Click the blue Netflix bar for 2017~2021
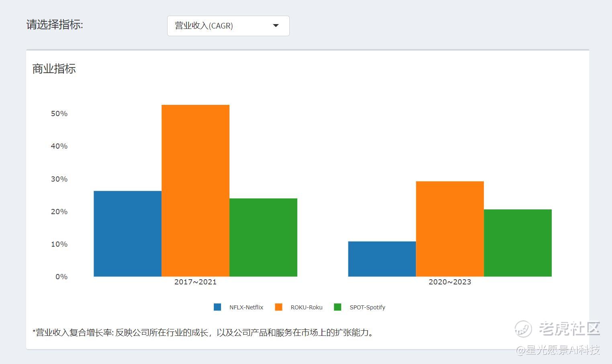 click(x=127, y=233)
